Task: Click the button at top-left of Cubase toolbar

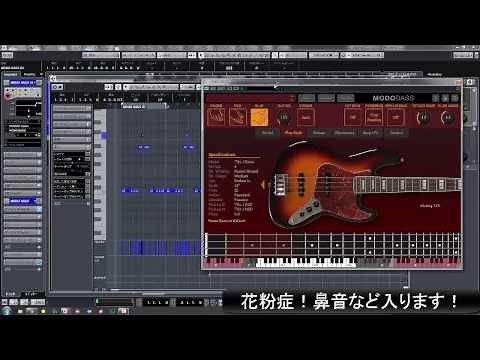Action: pyautogui.click(x=7, y=55)
